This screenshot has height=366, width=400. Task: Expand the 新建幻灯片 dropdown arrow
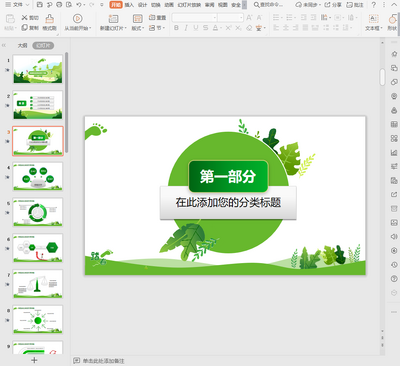pyautogui.click(x=126, y=29)
